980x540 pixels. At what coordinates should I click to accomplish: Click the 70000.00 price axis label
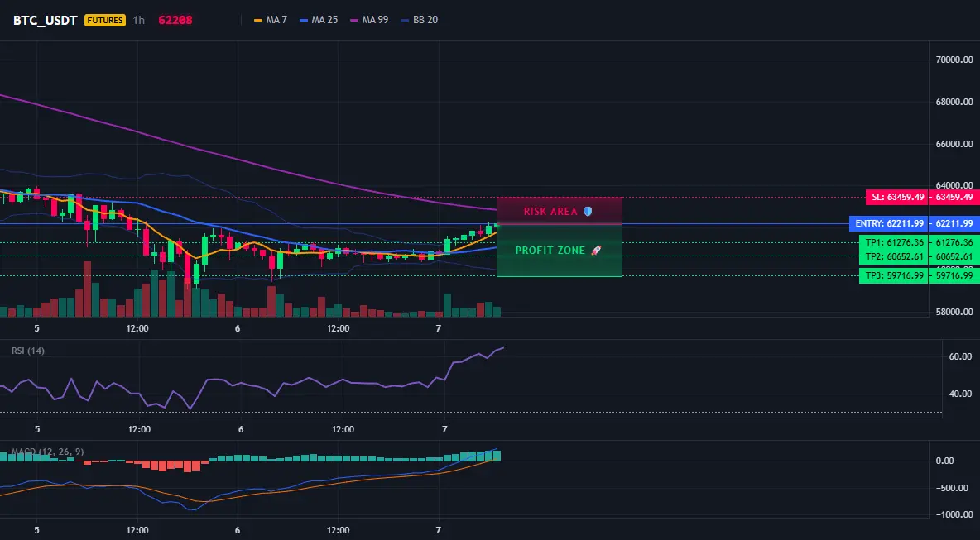click(x=954, y=60)
